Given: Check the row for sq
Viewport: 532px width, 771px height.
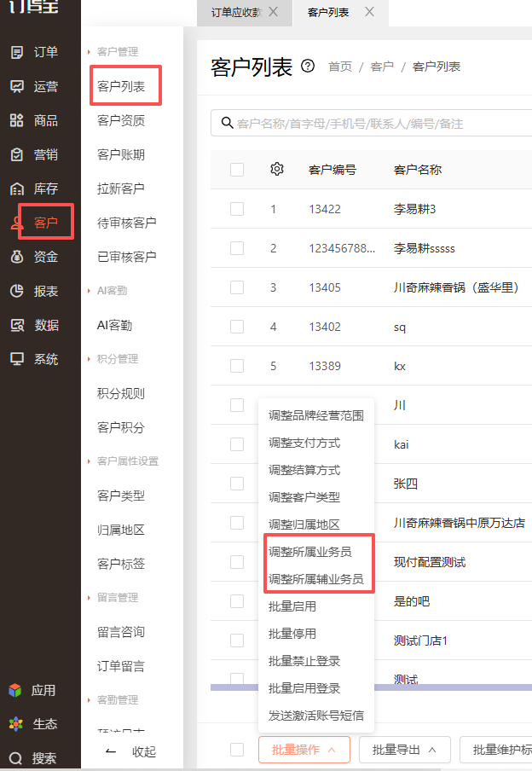Looking at the screenshot, I should tap(237, 327).
